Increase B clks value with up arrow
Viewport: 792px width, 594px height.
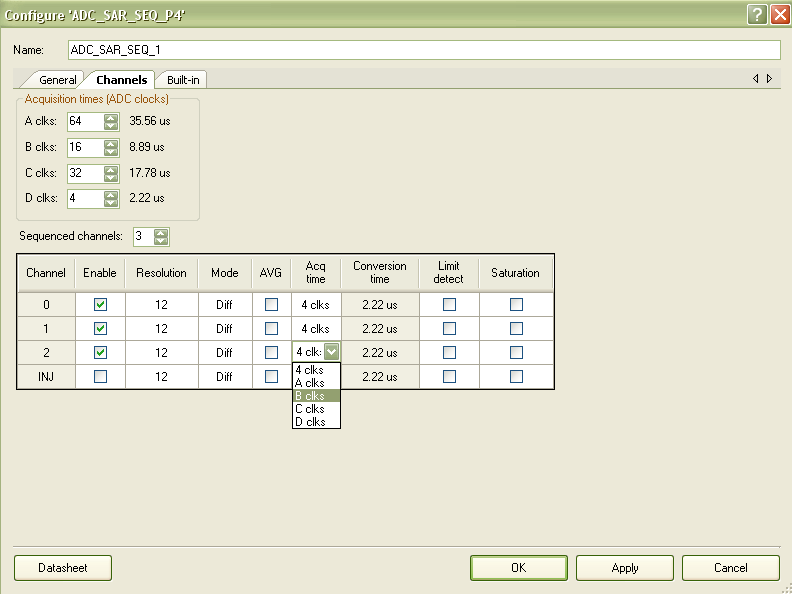click(111, 144)
